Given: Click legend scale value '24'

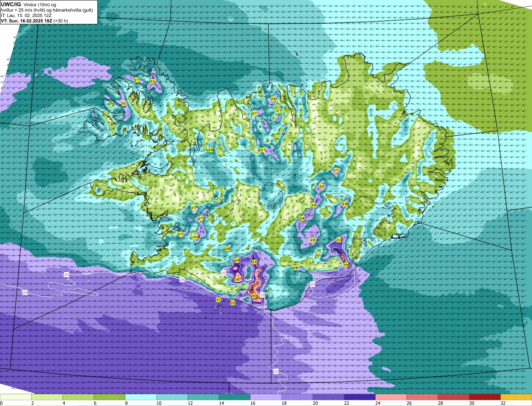Looking at the screenshot, I should (x=377, y=403).
